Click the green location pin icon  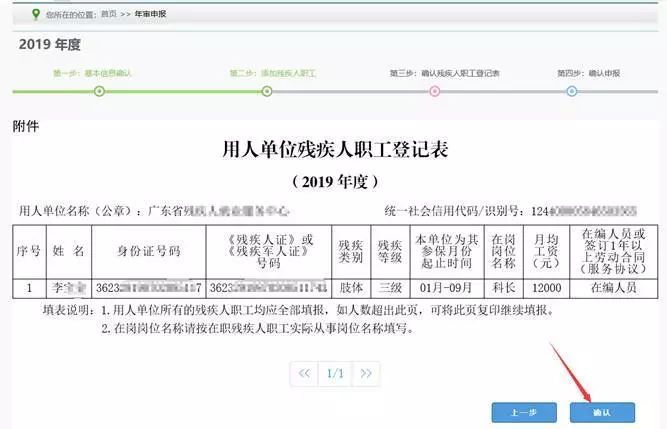[36, 15]
